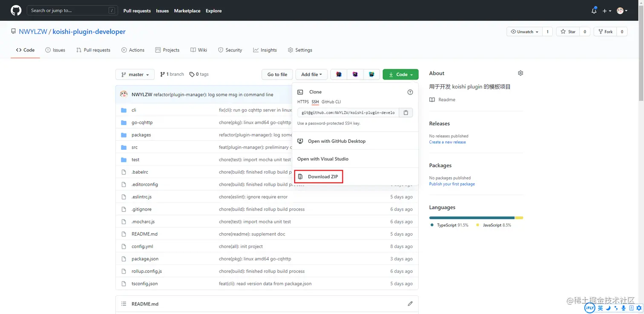This screenshot has height=314, width=644.
Task: Toggle iFLY moon mode icon
Action: (x=608, y=308)
